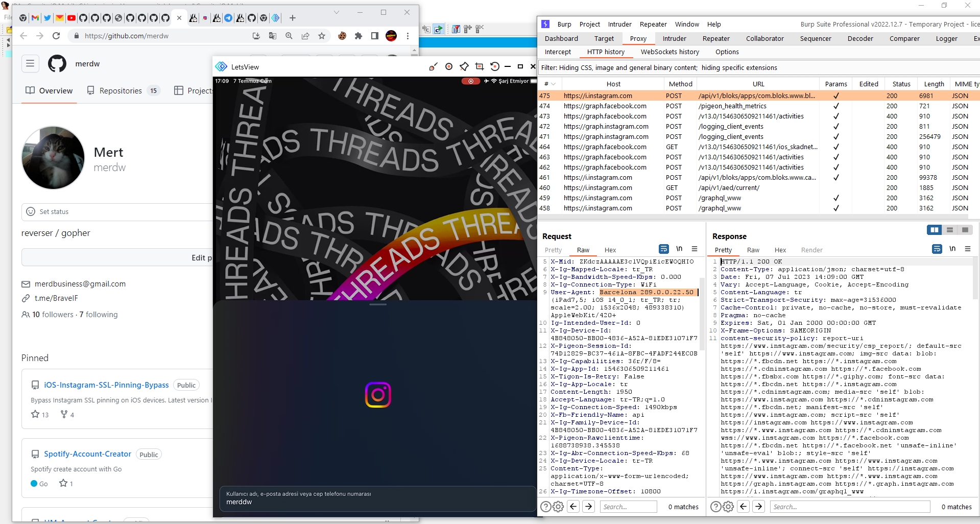Open Response pane search help question icon
The height and width of the screenshot is (524, 980).
[716, 507]
